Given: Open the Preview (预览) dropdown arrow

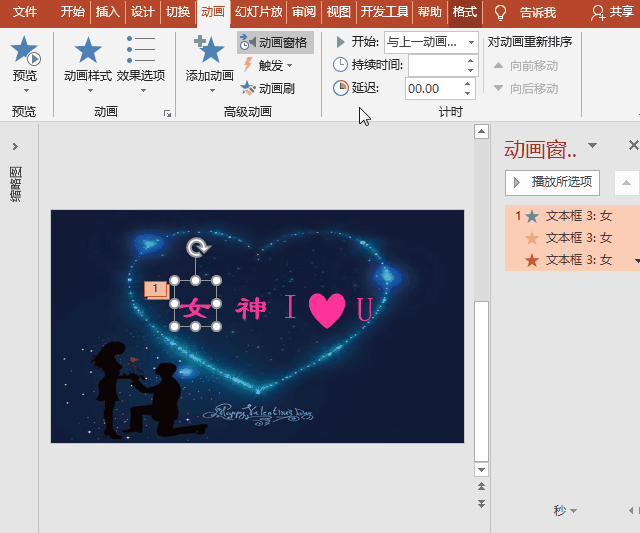Looking at the screenshot, I should [x=26, y=90].
